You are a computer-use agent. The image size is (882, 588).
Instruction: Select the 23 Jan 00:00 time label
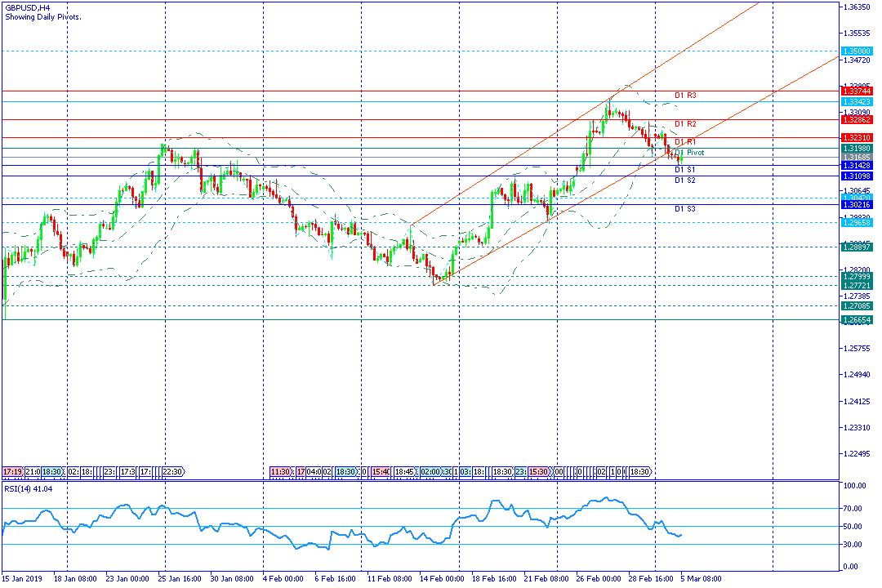click(x=127, y=579)
